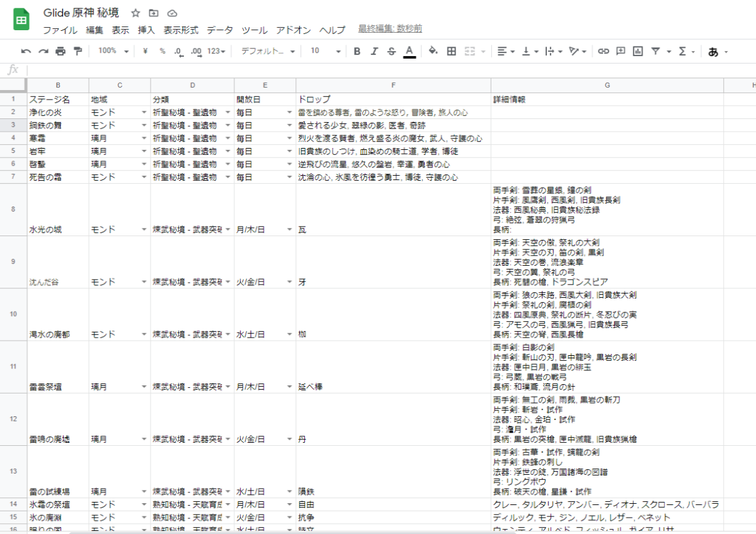Select the cell 渇水の廃都
Viewport: 756px width, 534px height.
(x=58, y=315)
